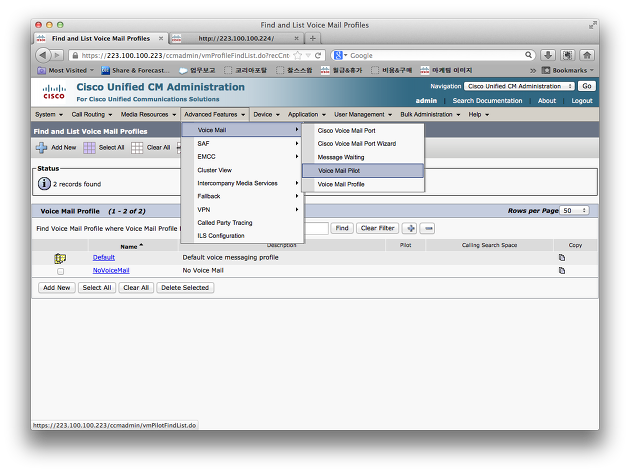
Task: Click the new tab plus button
Action: pos(313,38)
